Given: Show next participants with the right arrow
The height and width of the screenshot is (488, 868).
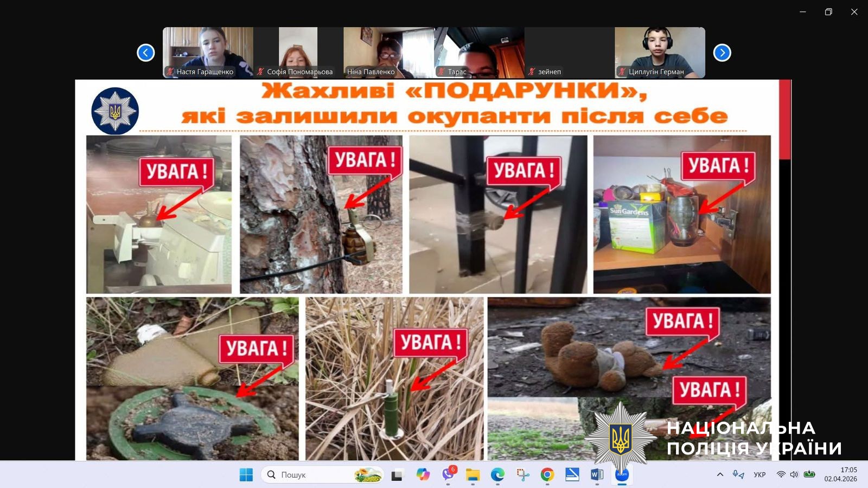Looking at the screenshot, I should (x=722, y=53).
